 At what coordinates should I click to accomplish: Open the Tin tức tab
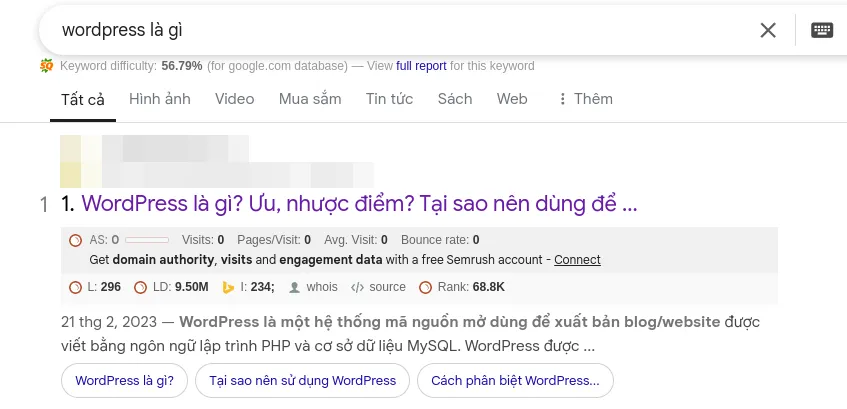[x=389, y=99]
